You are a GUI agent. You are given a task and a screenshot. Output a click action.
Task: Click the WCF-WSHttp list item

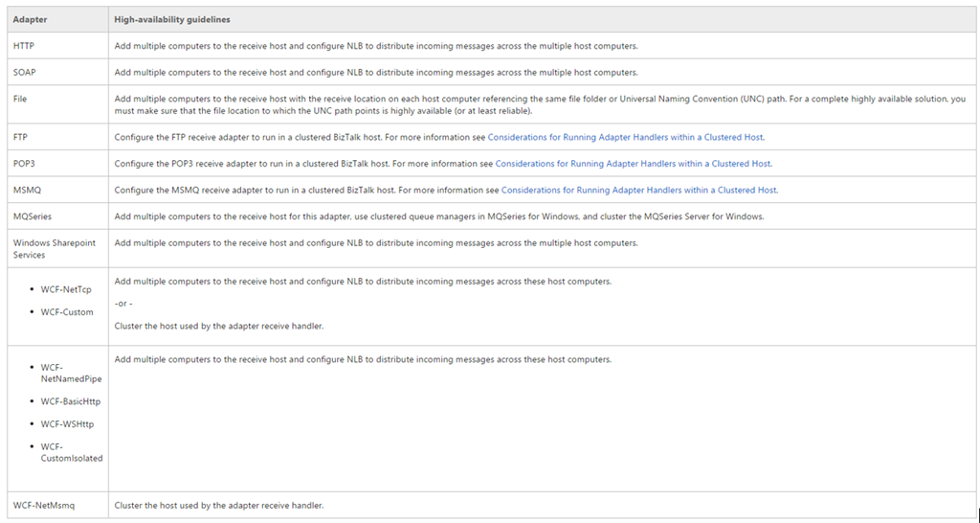tap(68, 423)
